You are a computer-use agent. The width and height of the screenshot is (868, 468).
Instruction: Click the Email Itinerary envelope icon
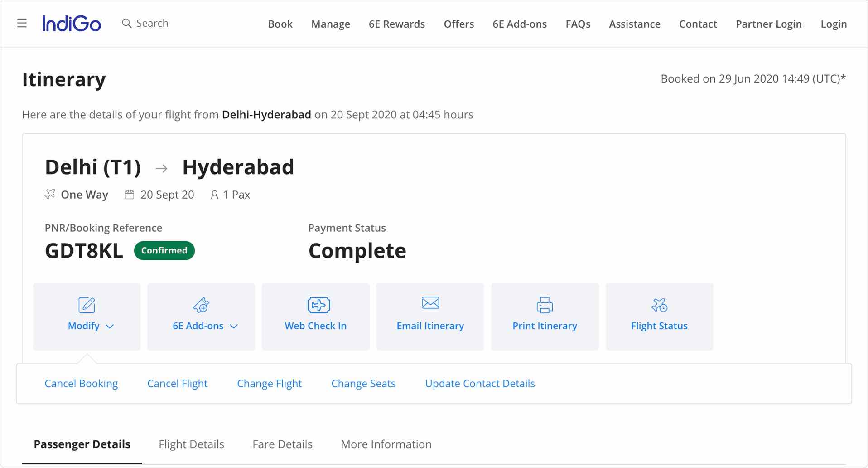tap(430, 303)
